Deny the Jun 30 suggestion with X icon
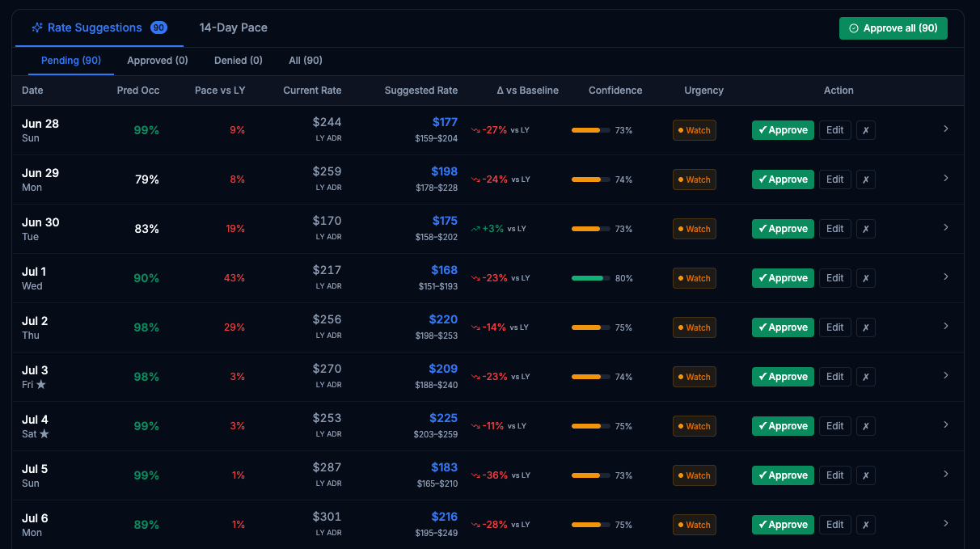Viewport: 980px width, 549px height. [865, 229]
